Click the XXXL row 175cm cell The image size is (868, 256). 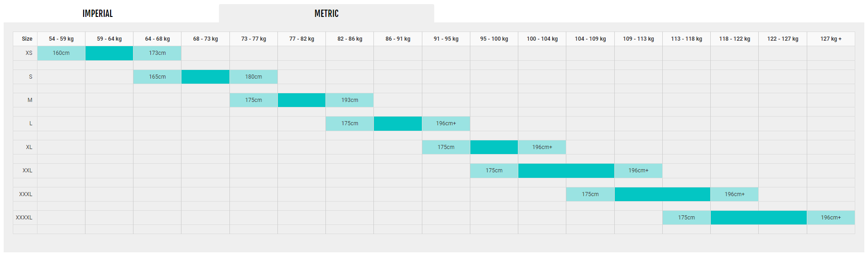pos(590,194)
